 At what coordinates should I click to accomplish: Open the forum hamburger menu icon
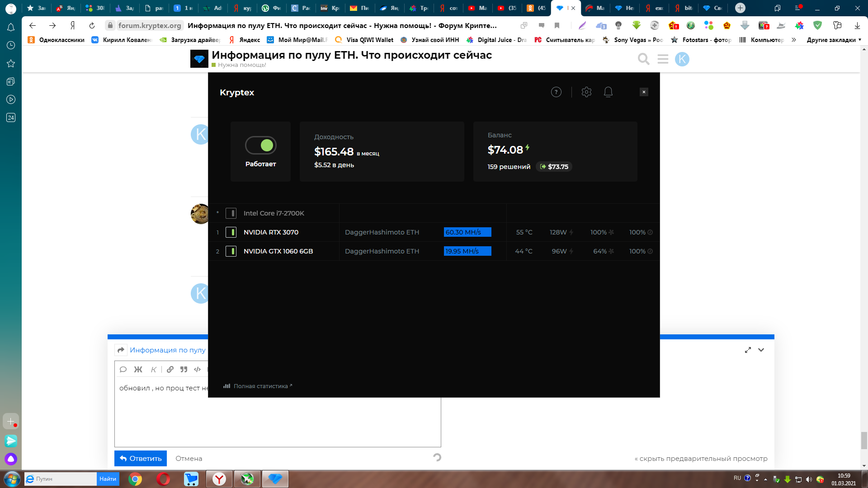[663, 59]
